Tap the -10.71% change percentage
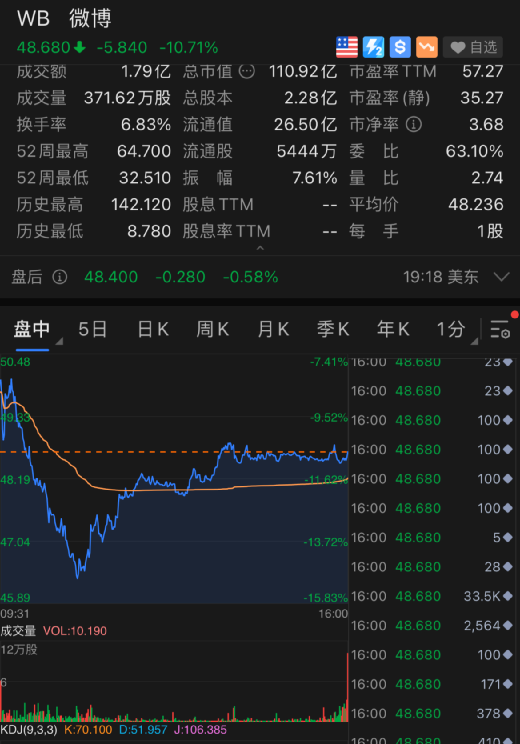The height and width of the screenshot is (744, 520). tap(189, 47)
